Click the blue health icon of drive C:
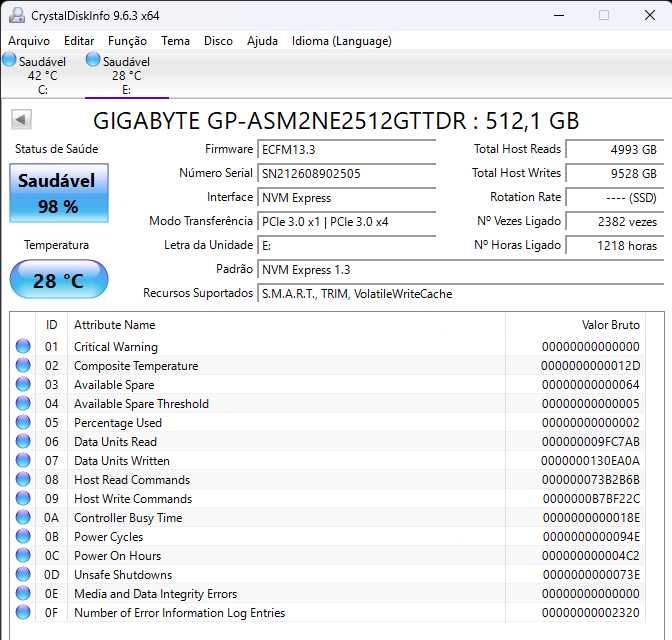The height and width of the screenshot is (640, 672). click(9, 60)
